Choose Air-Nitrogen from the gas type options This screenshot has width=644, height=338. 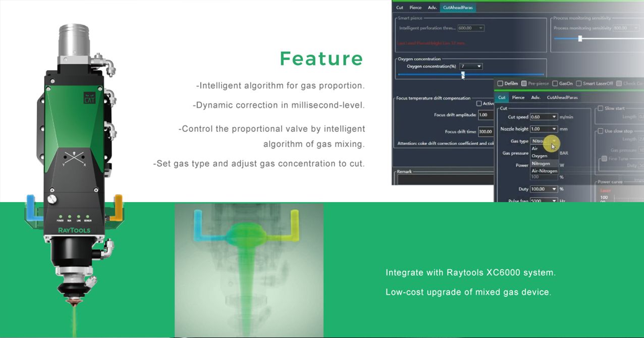(544, 171)
